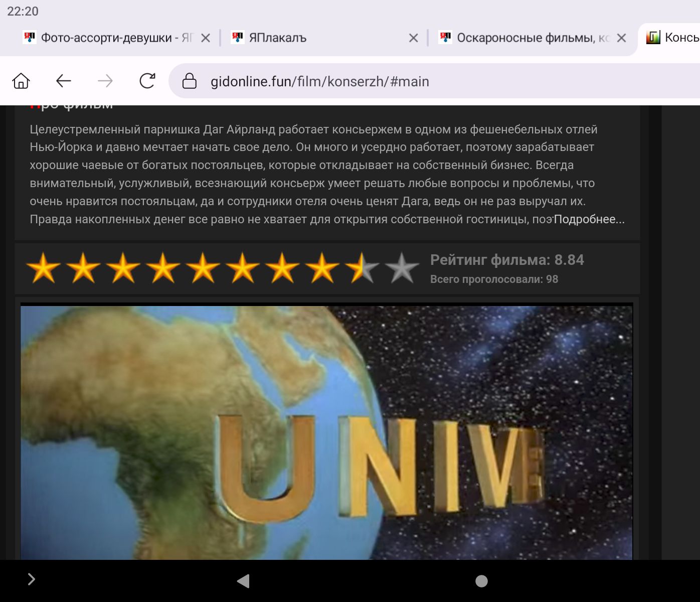View site security info via lock icon
Image resolution: width=700 pixels, height=602 pixels.
pos(189,81)
